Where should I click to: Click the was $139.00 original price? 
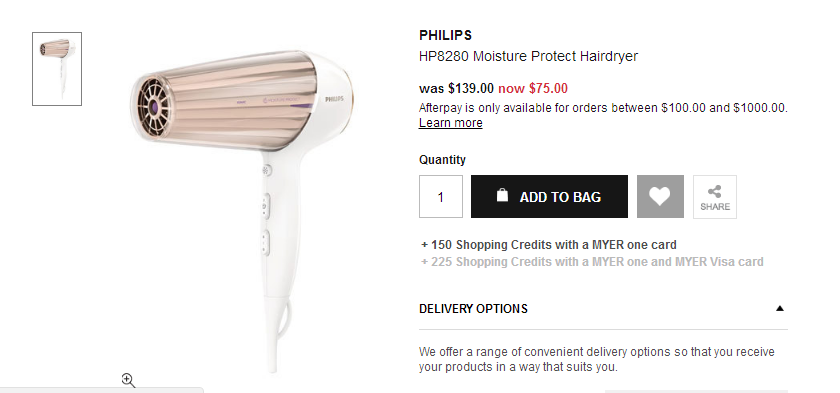tap(456, 88)
